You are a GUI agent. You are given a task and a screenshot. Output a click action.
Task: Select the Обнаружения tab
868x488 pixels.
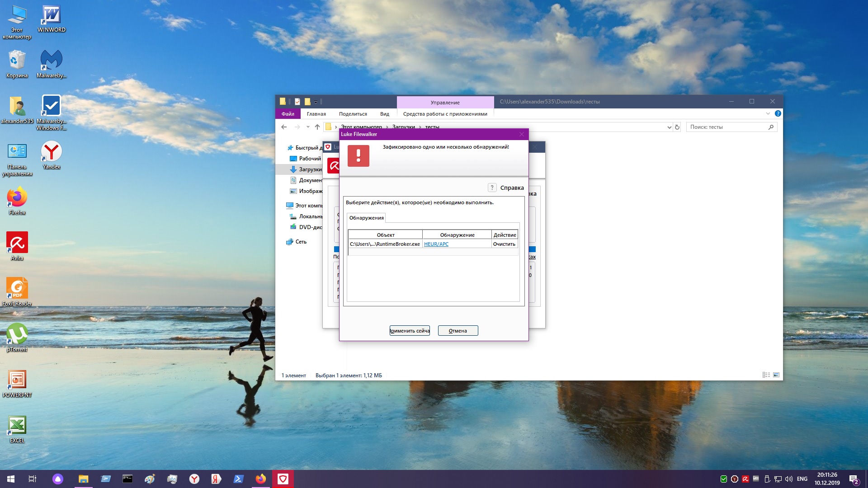pyautogui.click(x=366, y=218)
